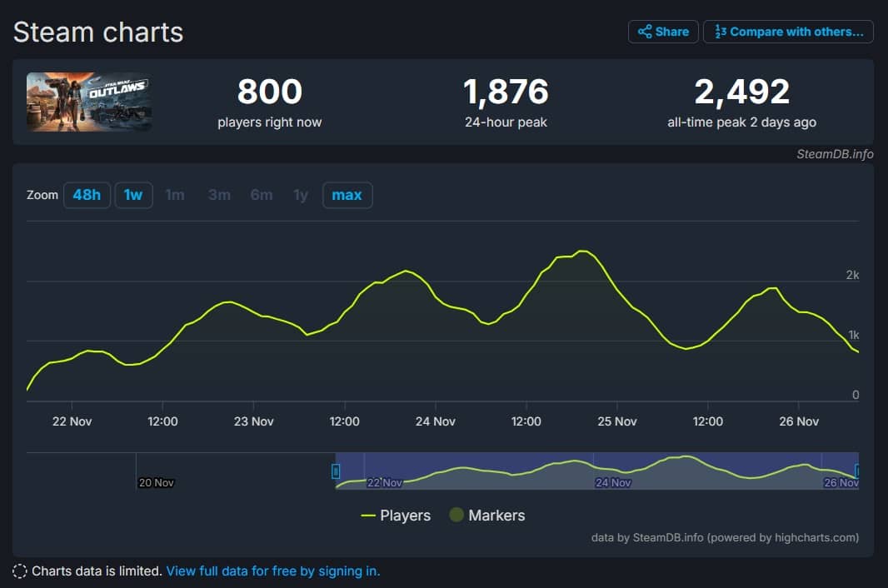Click the players right now label
The width and height of the screenshot is (888, 588).
point(270,122)
